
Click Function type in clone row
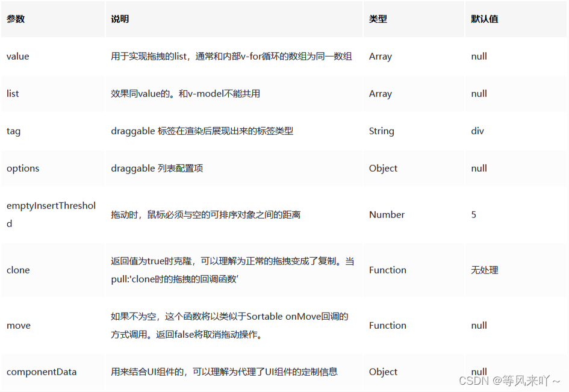click(x=388, y=270)
